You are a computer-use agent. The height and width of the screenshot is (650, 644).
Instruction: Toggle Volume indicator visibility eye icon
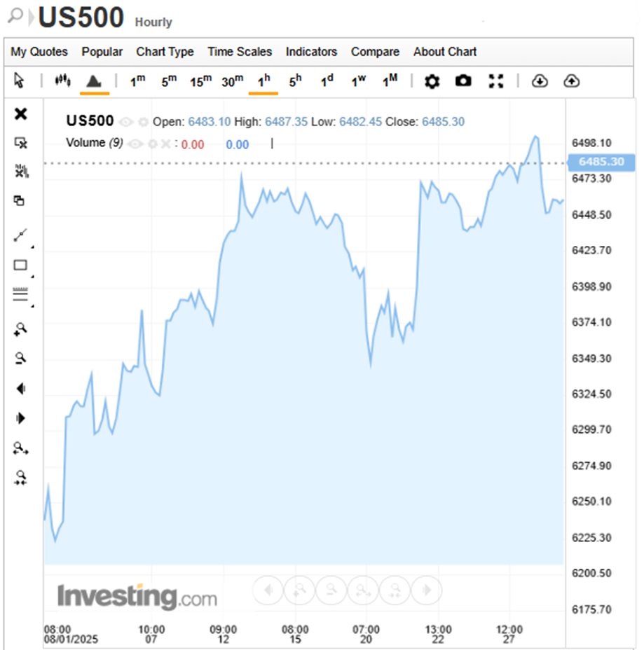(x=135, y=144)
